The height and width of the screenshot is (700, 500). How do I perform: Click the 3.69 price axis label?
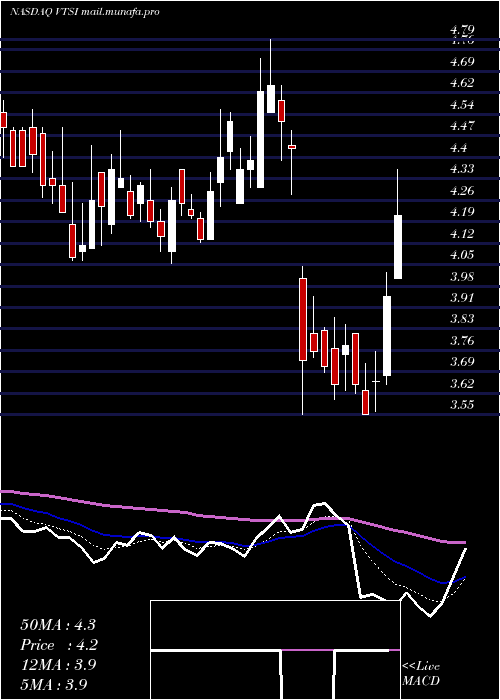pyautogui.click(x=462, y=362)
